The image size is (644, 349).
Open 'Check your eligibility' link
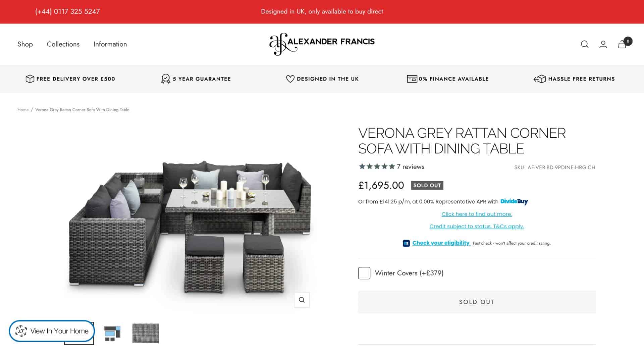[441, 243]
